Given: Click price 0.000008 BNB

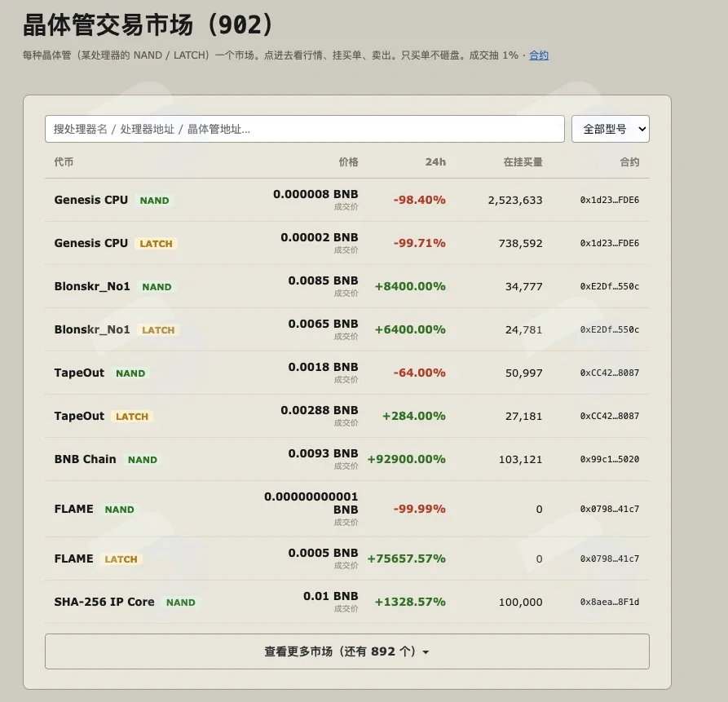Looking at the screenshot, I should point(315,194).
